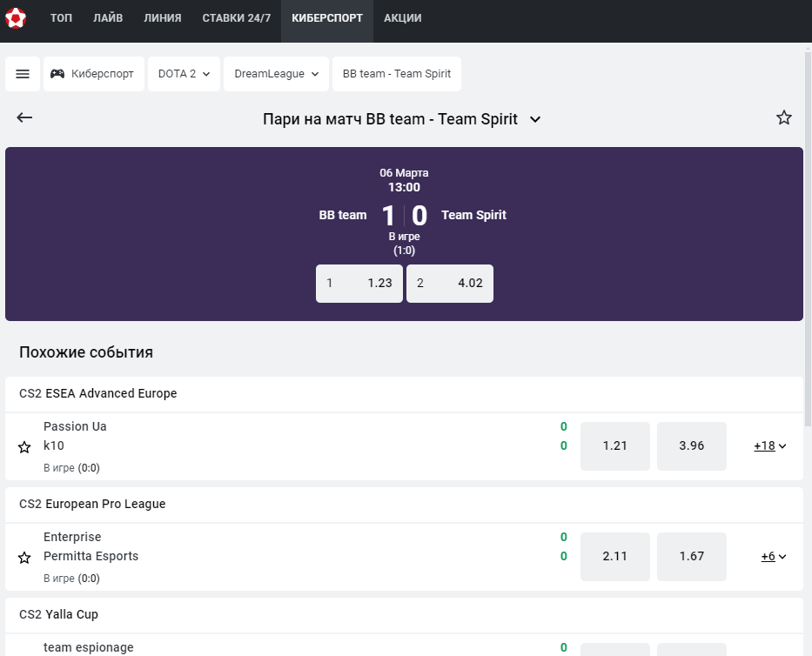Click the team espionage name

(x=89, y=647)
